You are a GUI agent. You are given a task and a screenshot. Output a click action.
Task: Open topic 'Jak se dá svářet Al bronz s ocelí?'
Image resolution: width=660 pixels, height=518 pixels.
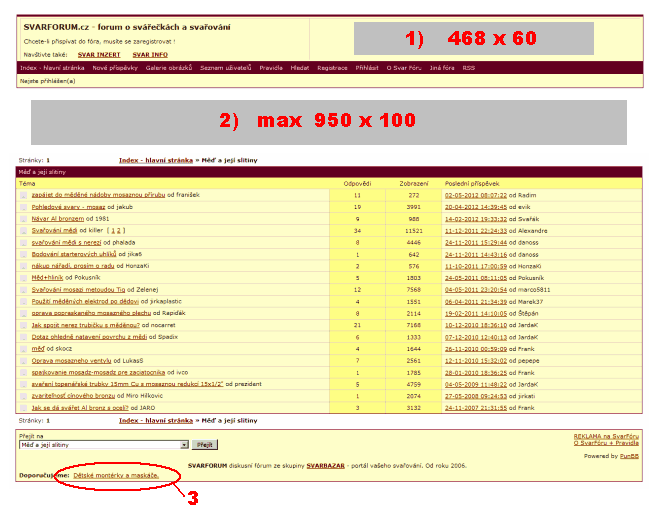tap(80, 408)
